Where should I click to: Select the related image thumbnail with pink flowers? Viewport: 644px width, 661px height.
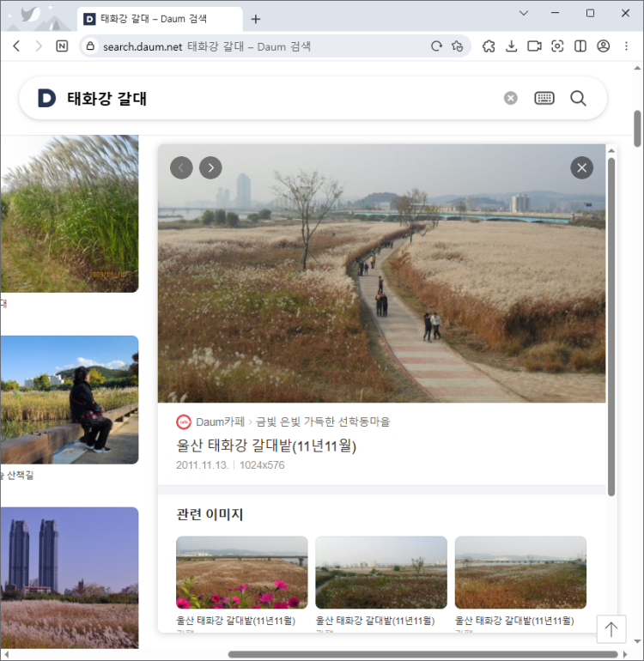click(x=241, y=573)
